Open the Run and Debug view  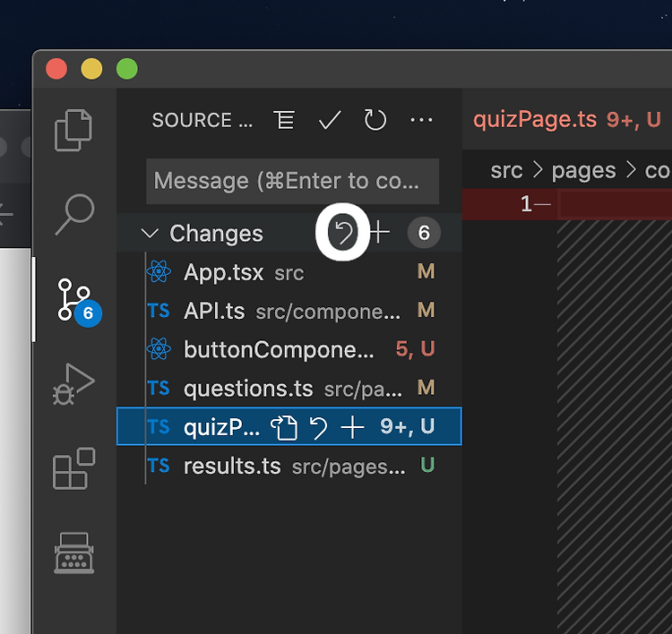click(73, 384)
